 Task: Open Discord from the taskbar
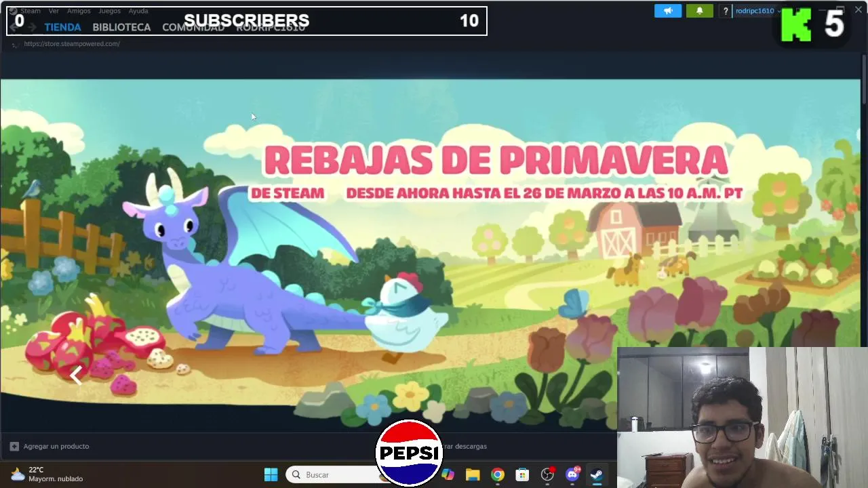tap(572, 474)
